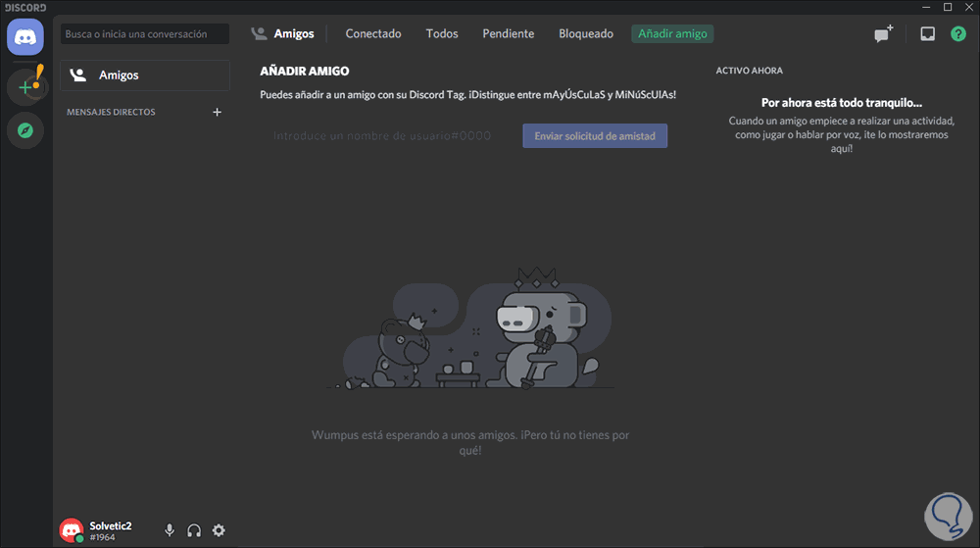
Task: Select the Añadir amigo tab
Action: pos(672,33)
